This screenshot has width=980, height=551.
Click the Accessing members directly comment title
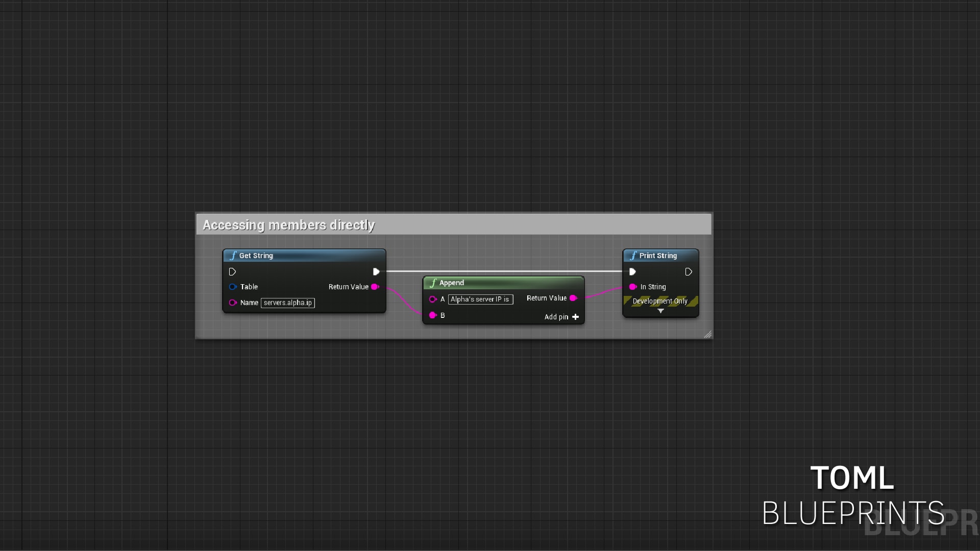pos(289,224)
